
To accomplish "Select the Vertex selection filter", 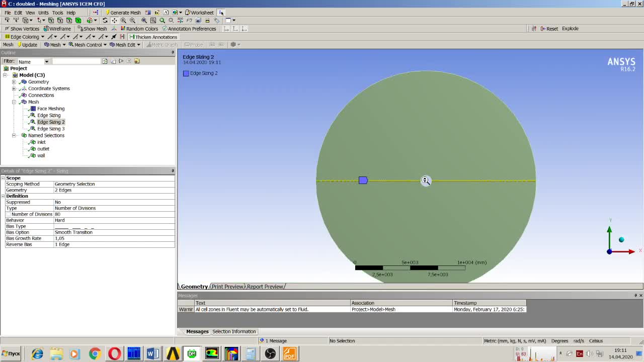I will 51,21.
